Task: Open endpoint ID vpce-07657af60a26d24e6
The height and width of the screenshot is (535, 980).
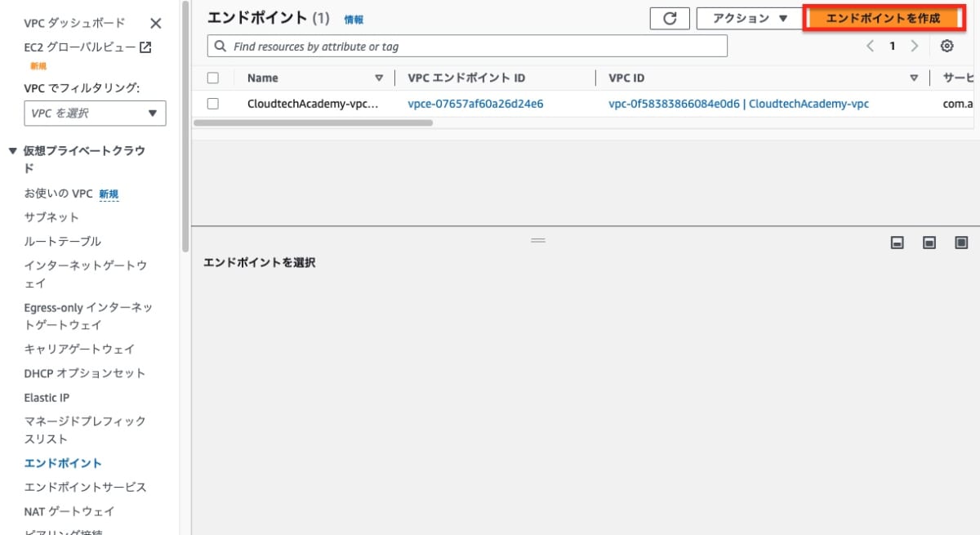Action: (475, 104)
